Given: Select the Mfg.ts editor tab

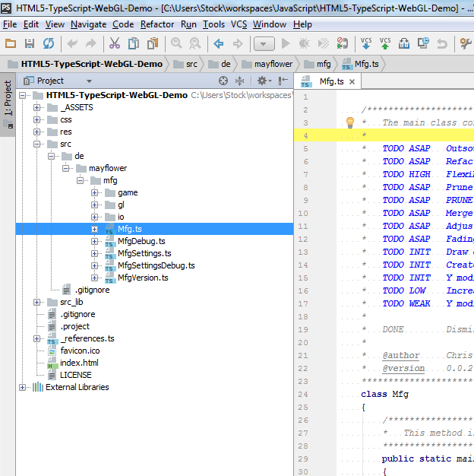Looking at the screenshot, I should coord(327,81).
